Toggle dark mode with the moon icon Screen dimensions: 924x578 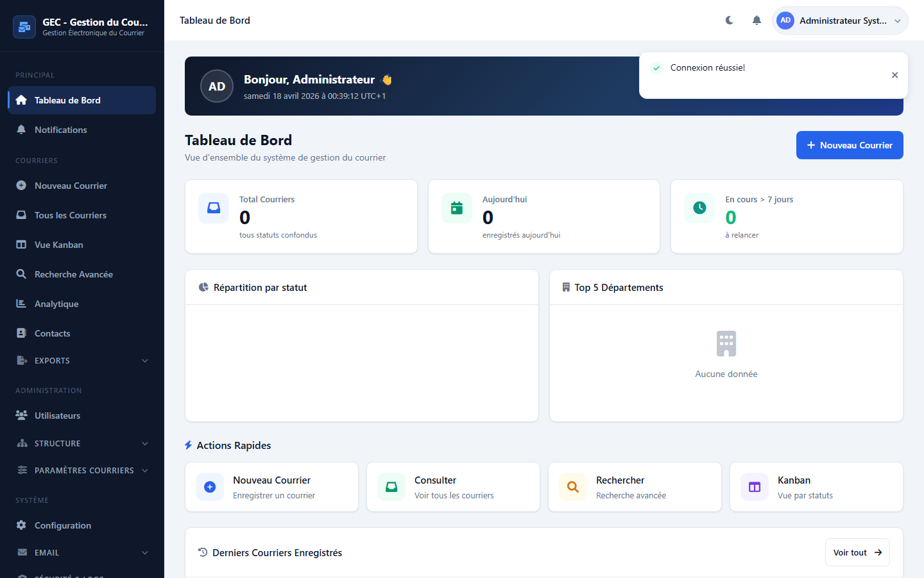pos(730,21)
